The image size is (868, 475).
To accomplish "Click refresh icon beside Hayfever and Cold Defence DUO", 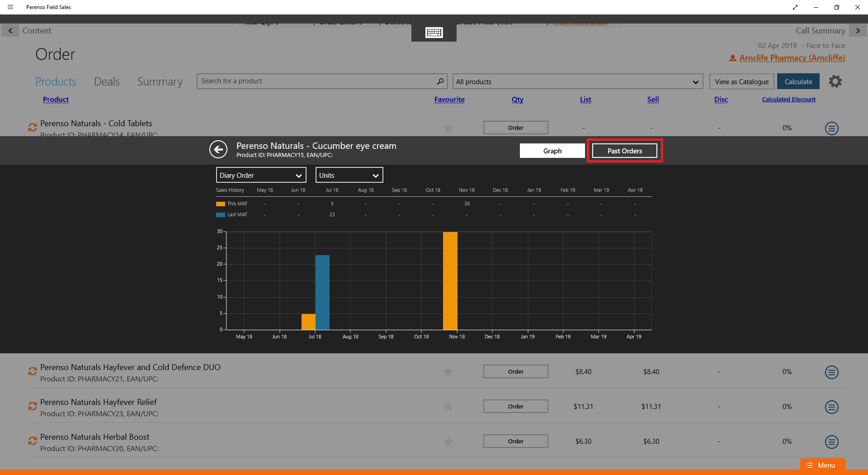I will (32, 371).
